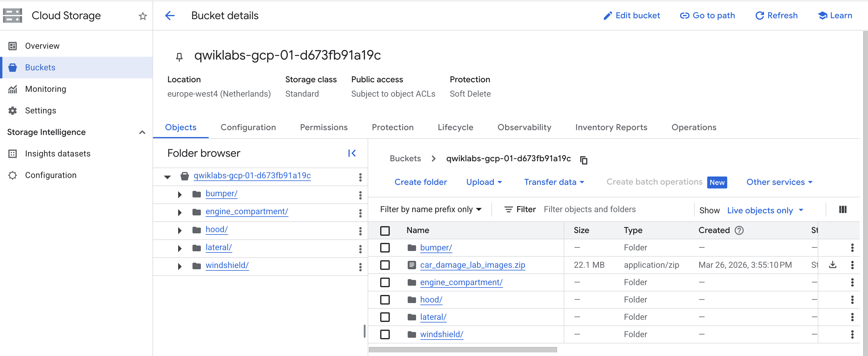Open the more actions menu for the hood/ row

pyautogui.click(x=852, y=299)
